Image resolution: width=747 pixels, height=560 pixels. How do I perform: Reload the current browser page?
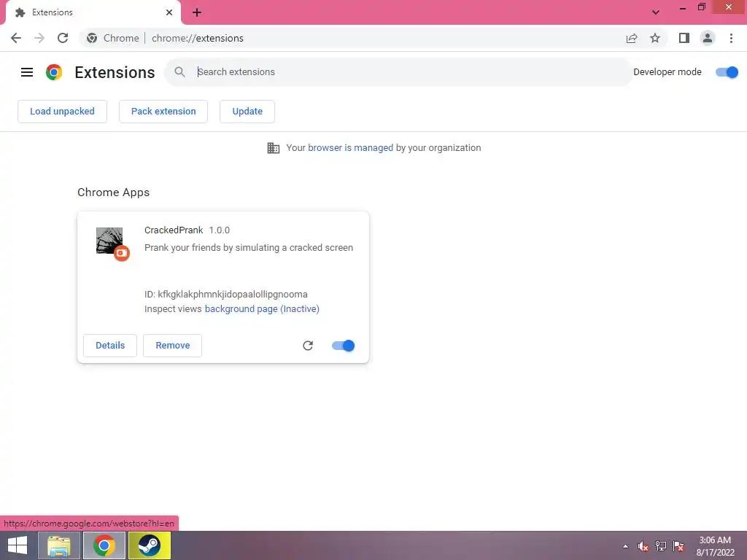[x=63, y=38]
